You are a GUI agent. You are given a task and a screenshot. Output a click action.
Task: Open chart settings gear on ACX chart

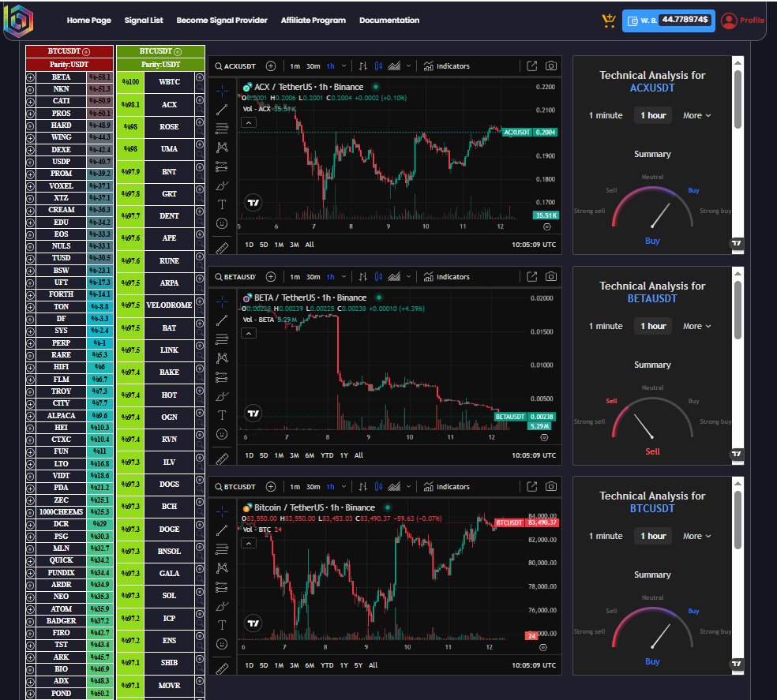pyautogui.click(x=547, y=227)
